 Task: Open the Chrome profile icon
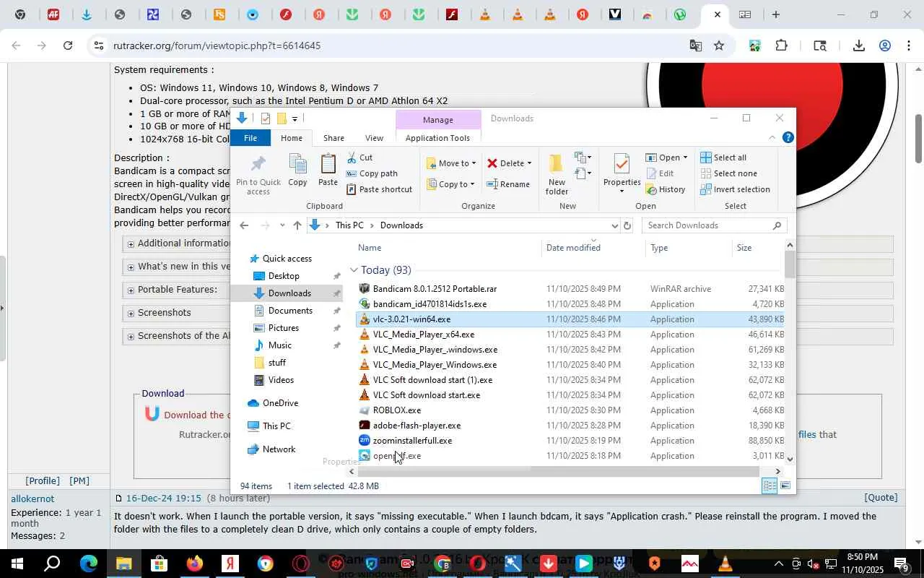(x=885, y=46)
